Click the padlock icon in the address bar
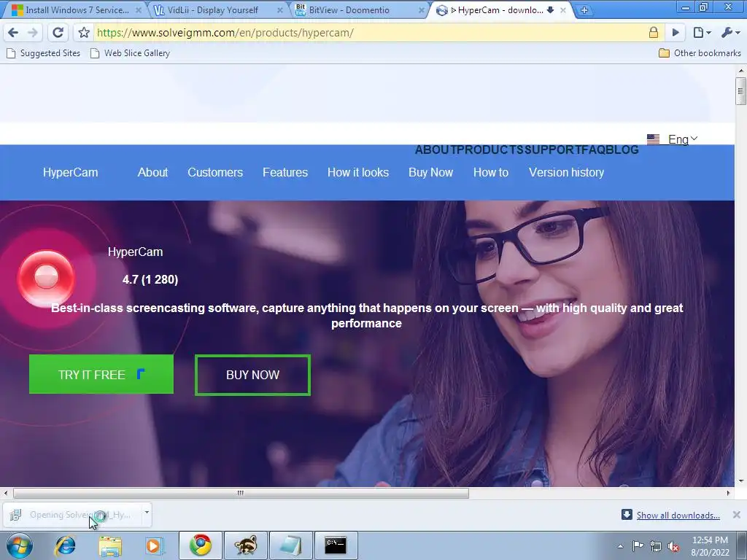 [653, 32]
